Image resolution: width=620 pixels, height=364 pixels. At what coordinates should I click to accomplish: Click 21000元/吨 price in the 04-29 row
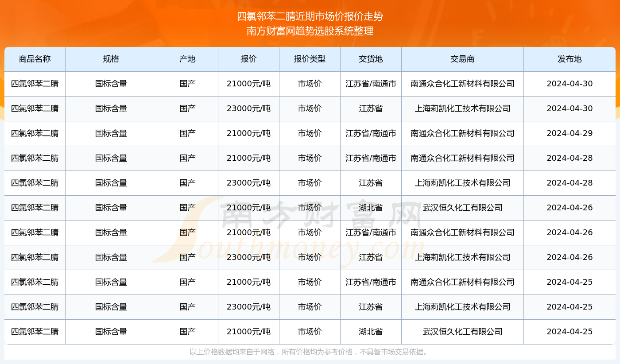(x=248, y=133)
